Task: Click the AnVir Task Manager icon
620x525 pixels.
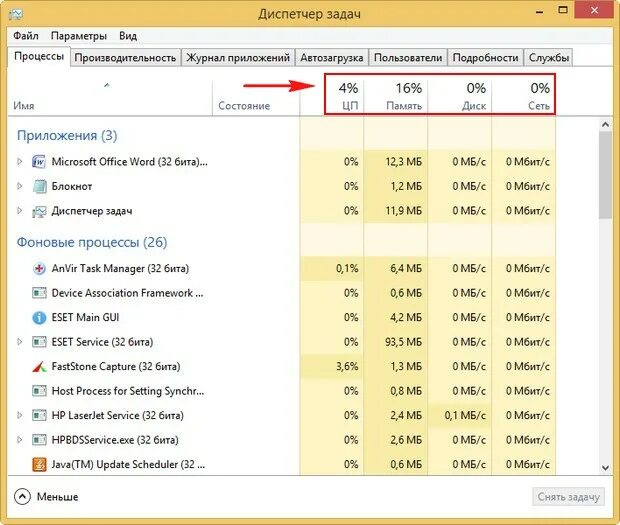Action: coord(39,269)
